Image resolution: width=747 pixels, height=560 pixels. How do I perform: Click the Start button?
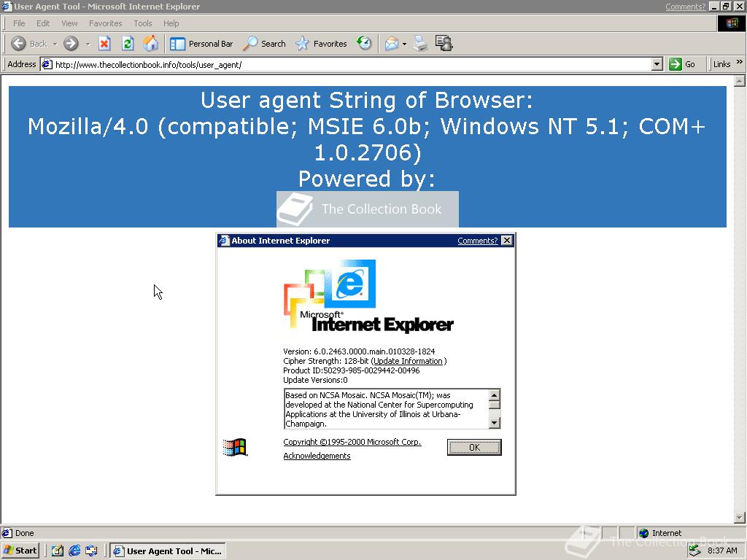pos(20,551)
